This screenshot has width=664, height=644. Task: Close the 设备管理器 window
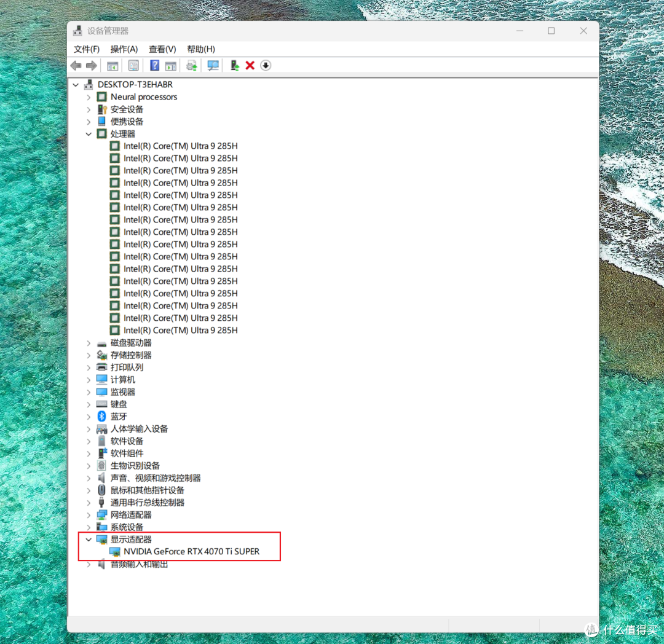click(x=583, y=31)
